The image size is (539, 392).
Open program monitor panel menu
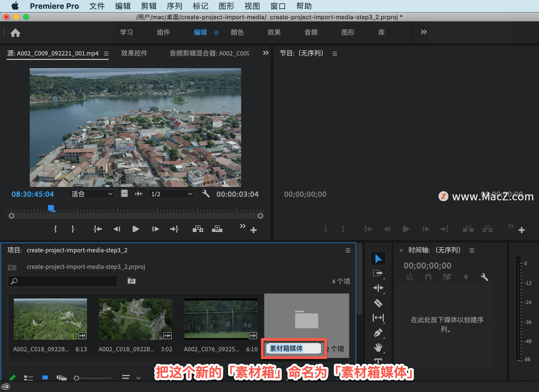[x=335, y=53]
